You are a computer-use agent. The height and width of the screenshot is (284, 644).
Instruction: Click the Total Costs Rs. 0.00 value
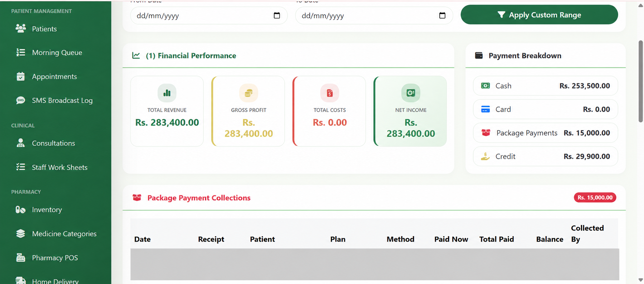(330, 122)
